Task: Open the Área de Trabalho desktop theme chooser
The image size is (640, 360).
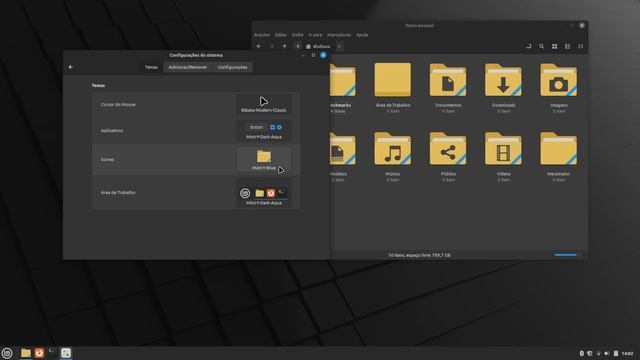Action: click(264, 193)
